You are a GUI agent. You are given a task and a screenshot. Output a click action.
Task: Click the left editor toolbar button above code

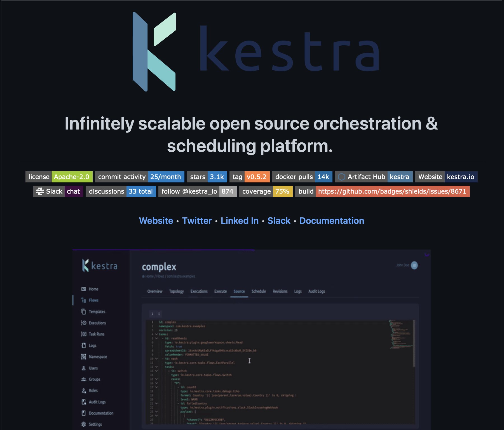pyautogui.click(x=152, y=314)
